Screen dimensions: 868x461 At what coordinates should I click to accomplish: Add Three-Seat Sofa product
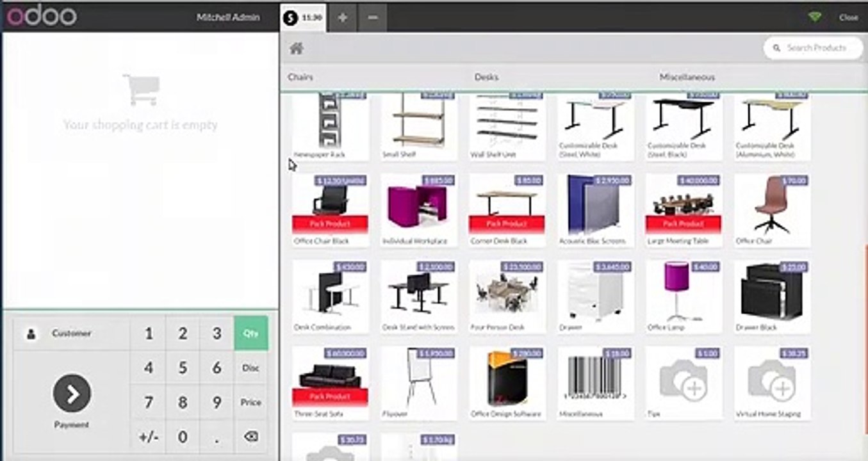pos(331,383)
